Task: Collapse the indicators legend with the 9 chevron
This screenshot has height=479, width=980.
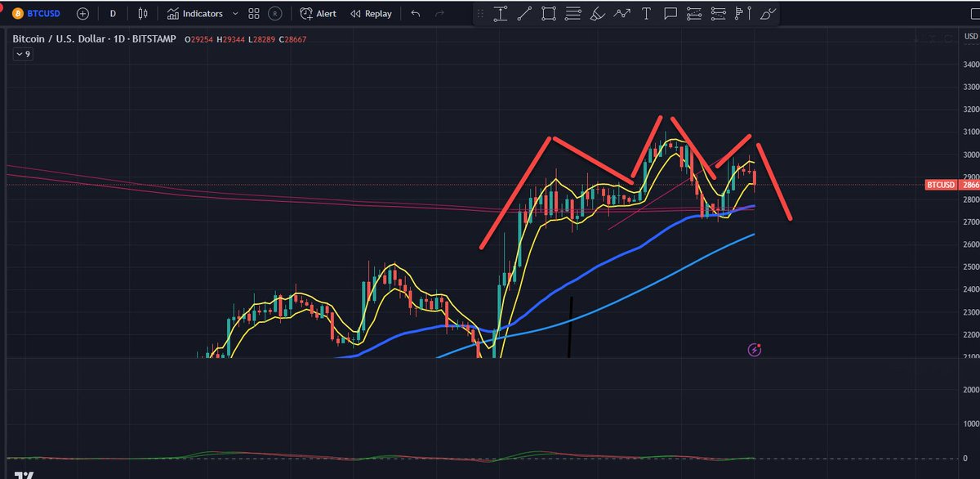Action: click(20, 53)
